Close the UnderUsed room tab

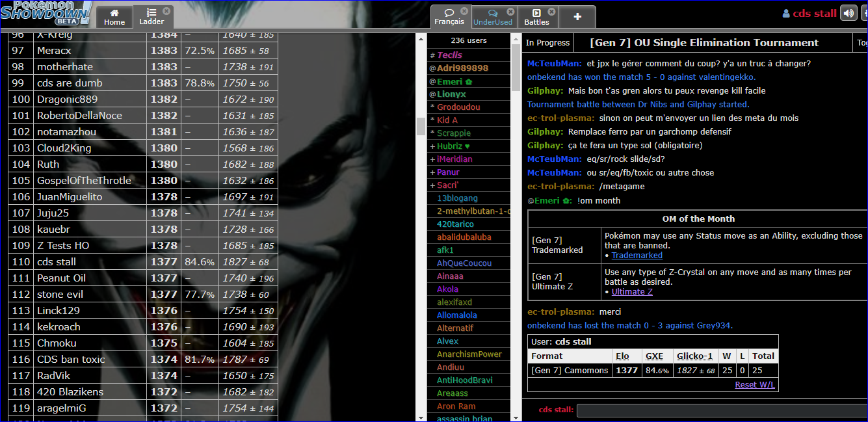[510, 11]
